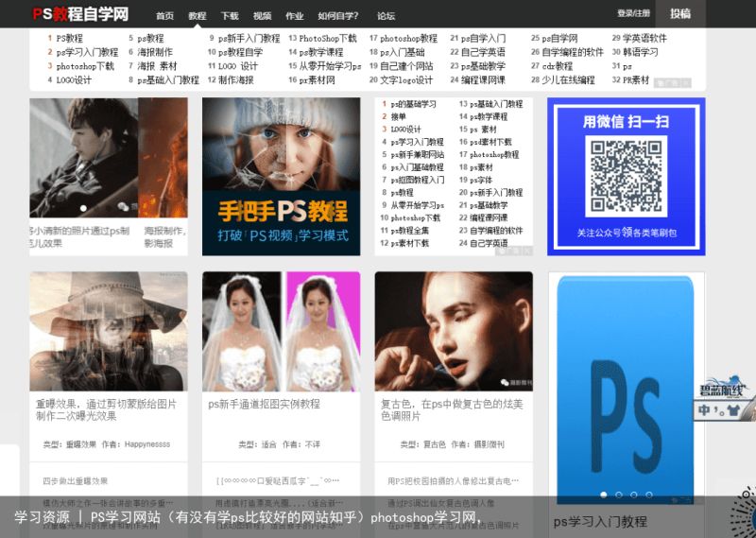
Task: Click the ps学习入门教程 caption under Ps slide
Action: pos(600,522)
